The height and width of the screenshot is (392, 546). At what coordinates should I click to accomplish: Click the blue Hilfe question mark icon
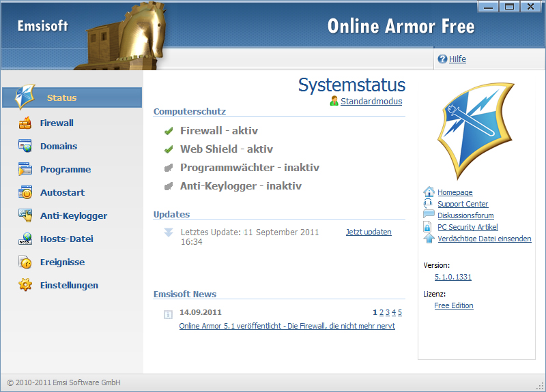tap(442, 59)
